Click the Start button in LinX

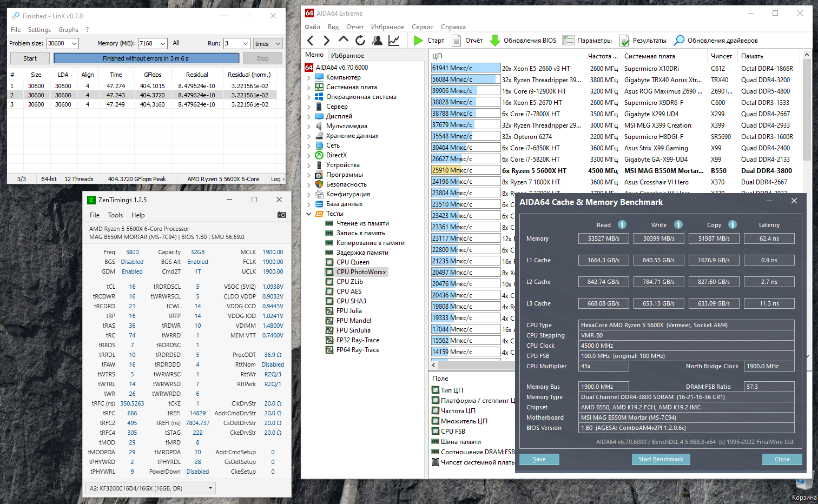tap(30, 58)
